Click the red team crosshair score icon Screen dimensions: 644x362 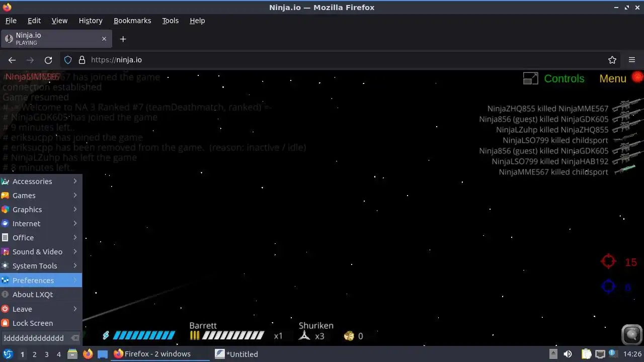coord(608,261)
